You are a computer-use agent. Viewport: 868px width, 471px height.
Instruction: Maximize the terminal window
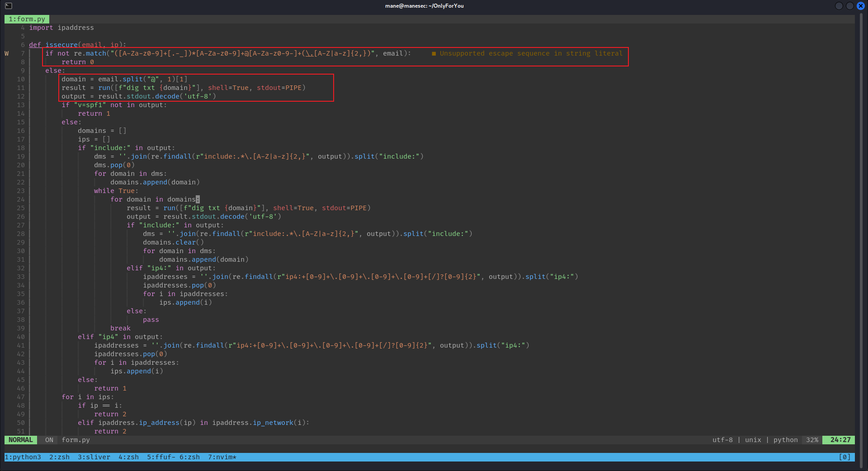click(x=850, y=6)
